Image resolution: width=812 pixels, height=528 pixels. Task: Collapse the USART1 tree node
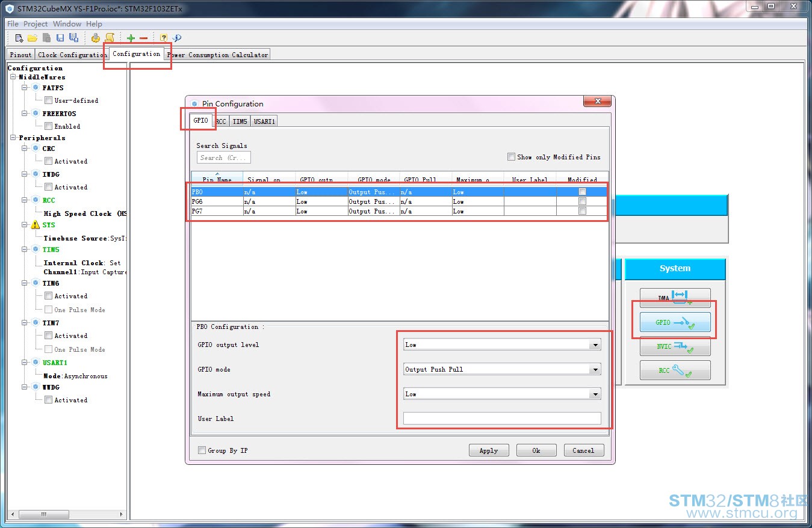pyautogui.click(x=25, y=363)
